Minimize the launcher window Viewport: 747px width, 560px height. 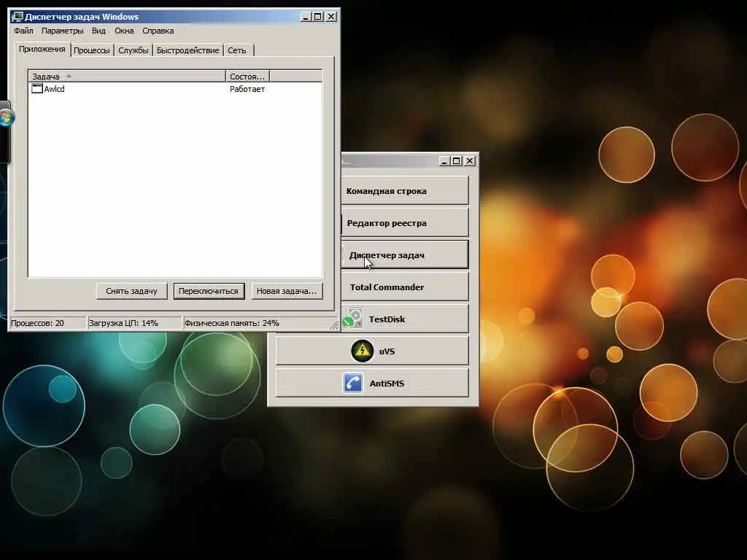(444, 161)
